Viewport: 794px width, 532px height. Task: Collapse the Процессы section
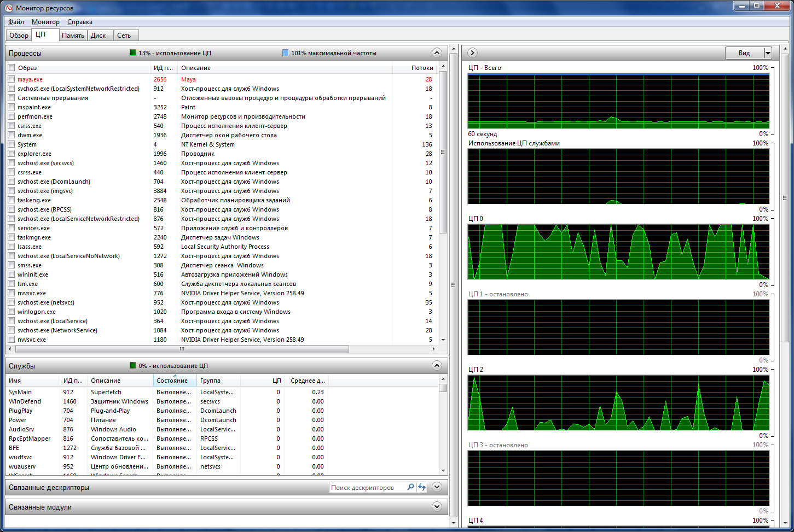pos(437,53)
